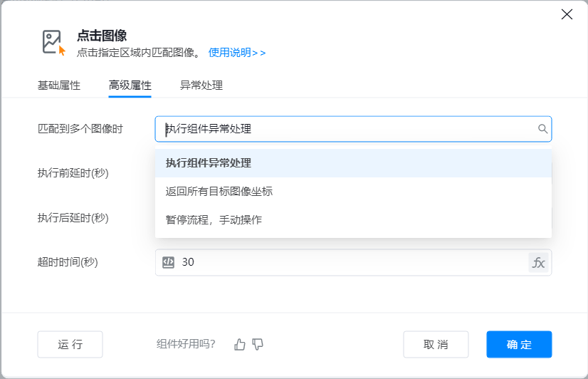Click the 取消 button
Image resolution: width=588 pixels, height=379 pixels.
436,344
